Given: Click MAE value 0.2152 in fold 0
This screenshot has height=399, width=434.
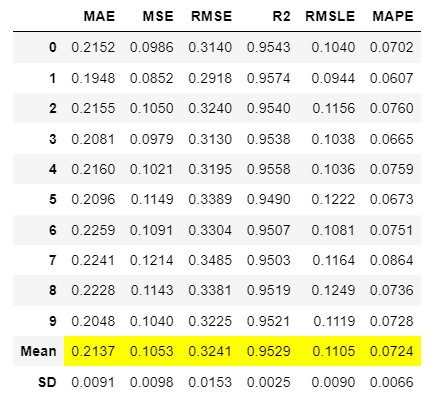Looking at the screenshot, I should coord(93,47).
